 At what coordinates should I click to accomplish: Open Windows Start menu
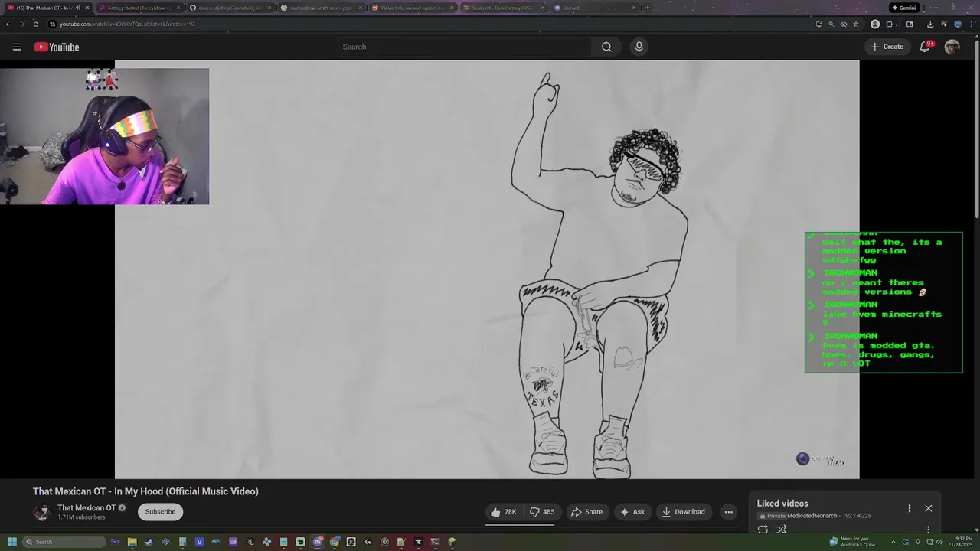point(11,542)
